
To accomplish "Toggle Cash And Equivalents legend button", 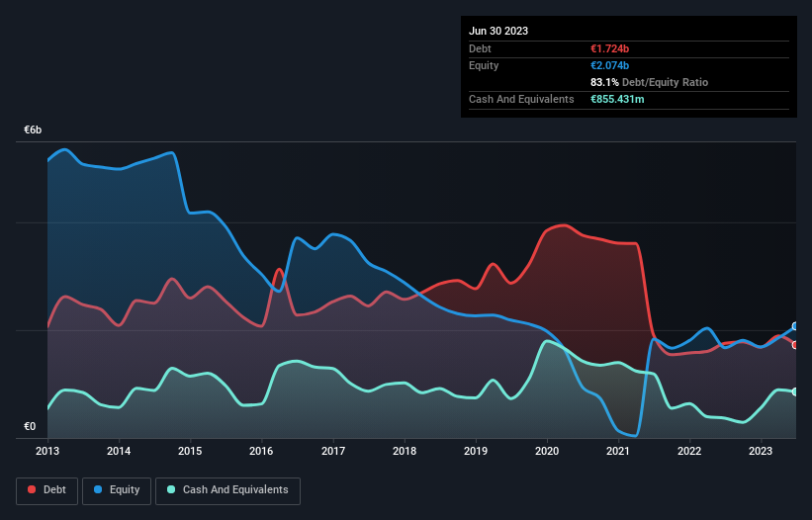I will pos(227,490).
